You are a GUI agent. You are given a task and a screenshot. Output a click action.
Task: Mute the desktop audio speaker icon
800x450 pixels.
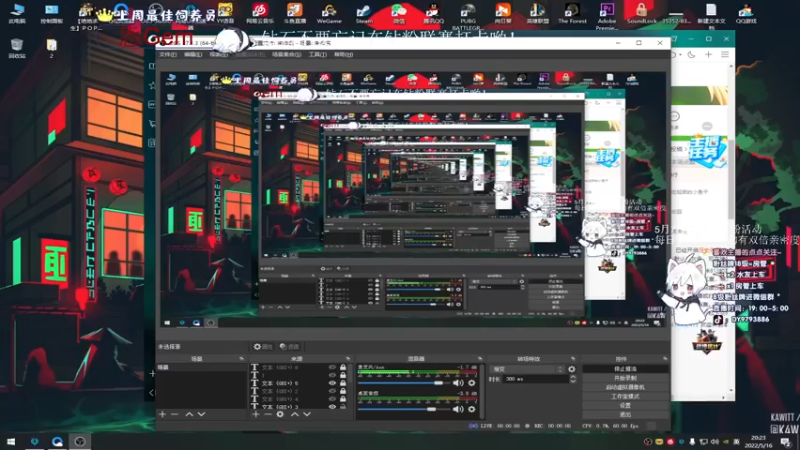point(458,409)
